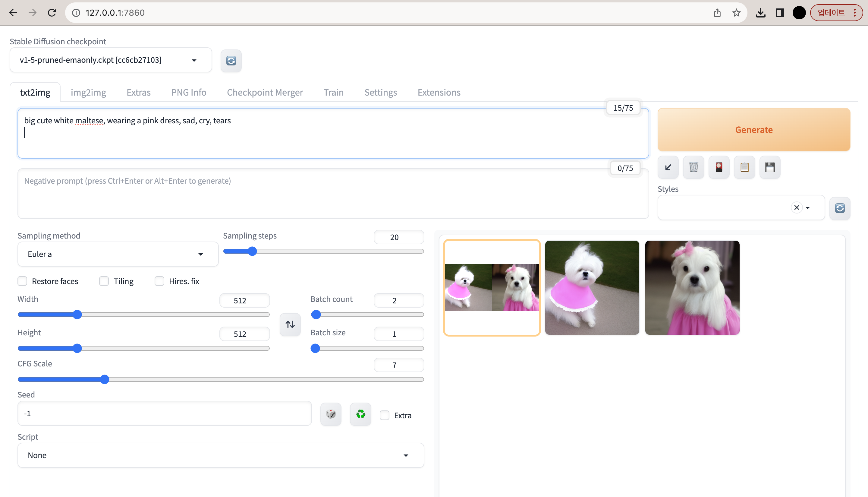
Task: Open the Extensions tab
Action: pyautogui.click(x=439, y=93)
